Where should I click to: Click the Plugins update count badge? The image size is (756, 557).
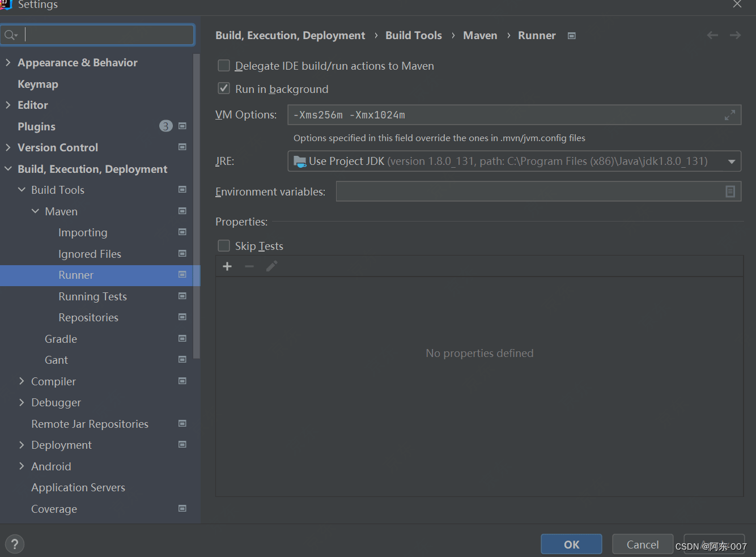click(165, 126)
